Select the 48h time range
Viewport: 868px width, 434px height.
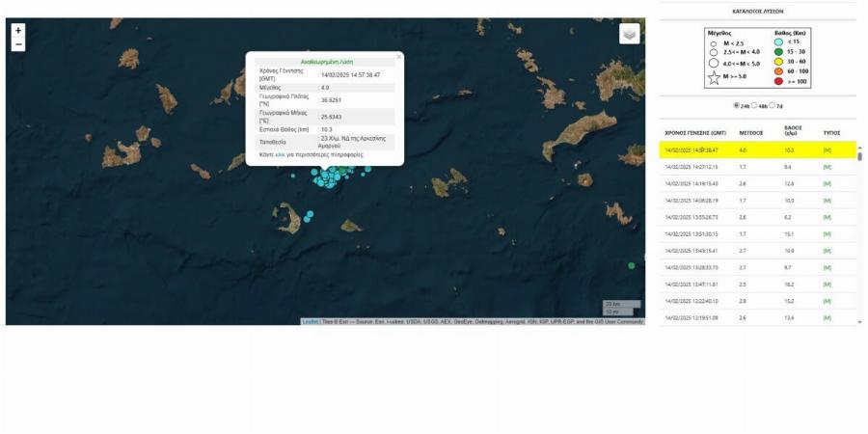click(754, 105)
